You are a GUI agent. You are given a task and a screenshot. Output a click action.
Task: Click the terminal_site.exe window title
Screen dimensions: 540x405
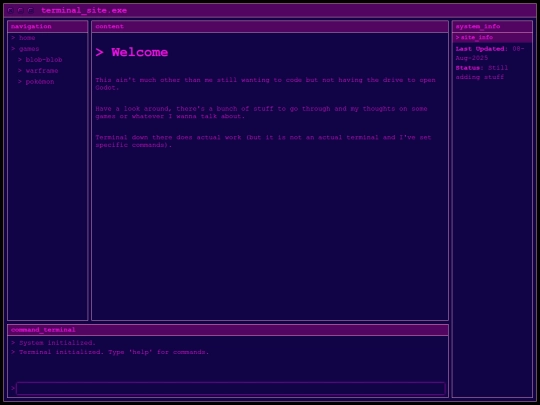84,11
